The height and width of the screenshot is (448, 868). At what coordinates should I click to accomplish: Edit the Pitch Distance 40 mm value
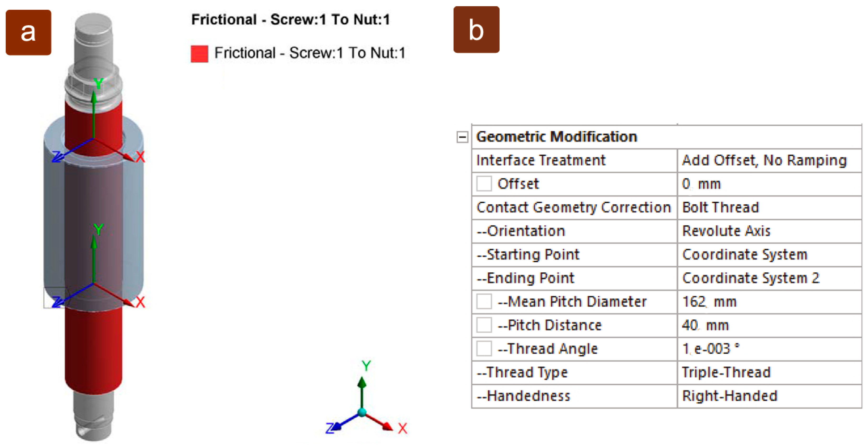[x=769, y=325]
